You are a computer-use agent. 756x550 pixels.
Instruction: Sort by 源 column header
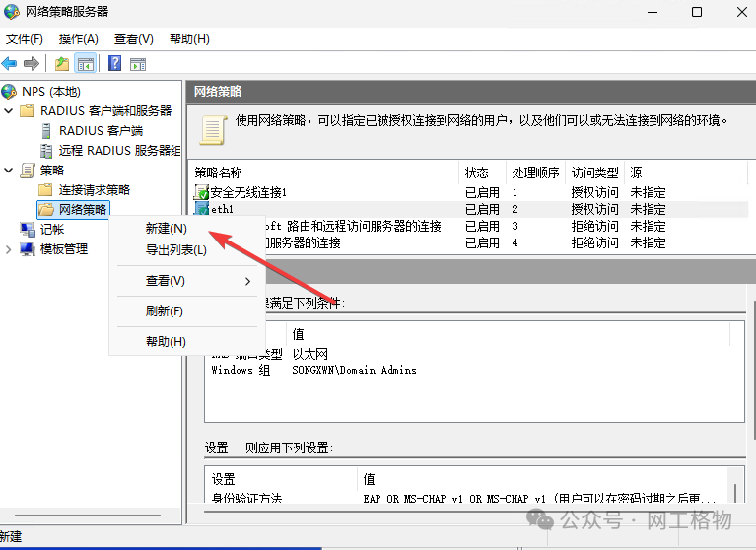[686, 172]
